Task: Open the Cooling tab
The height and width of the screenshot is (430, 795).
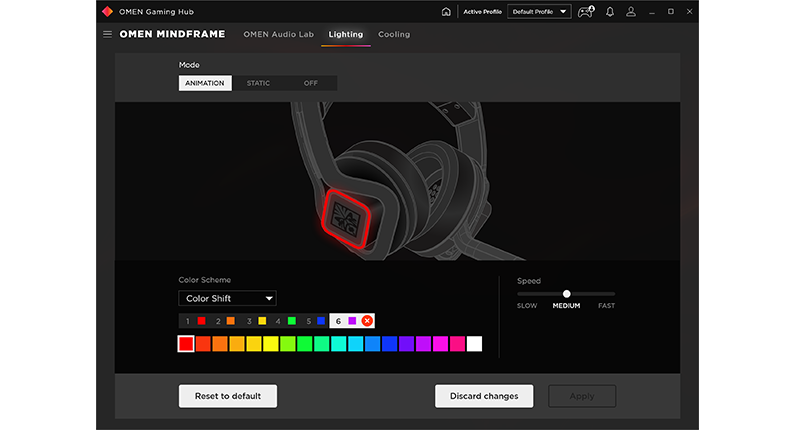Action: pos(394,34)
